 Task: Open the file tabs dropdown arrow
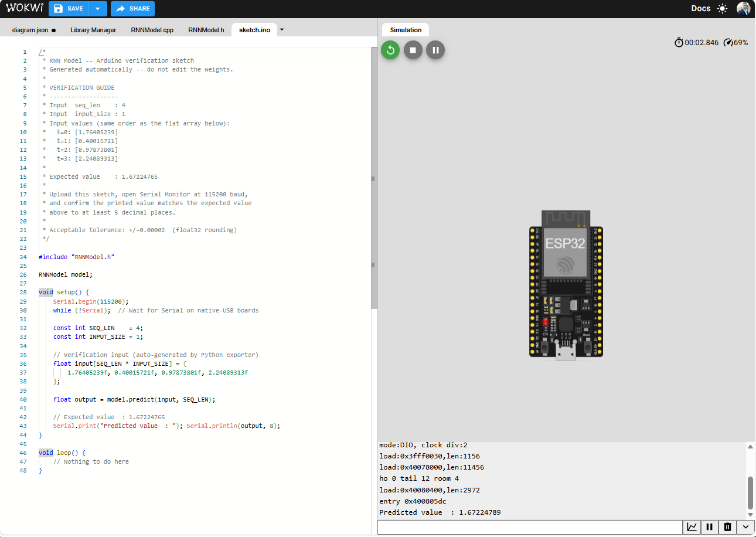(x=282, y=29)
